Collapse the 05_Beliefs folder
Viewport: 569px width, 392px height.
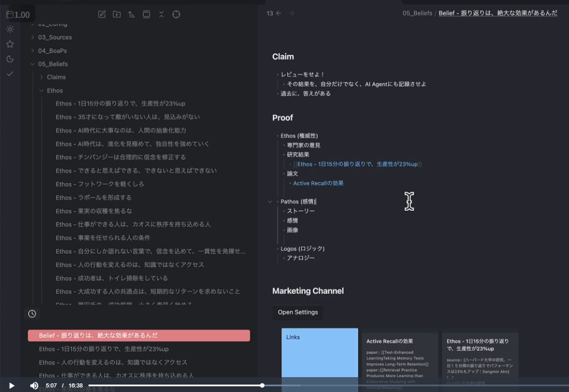coord(33,64)
